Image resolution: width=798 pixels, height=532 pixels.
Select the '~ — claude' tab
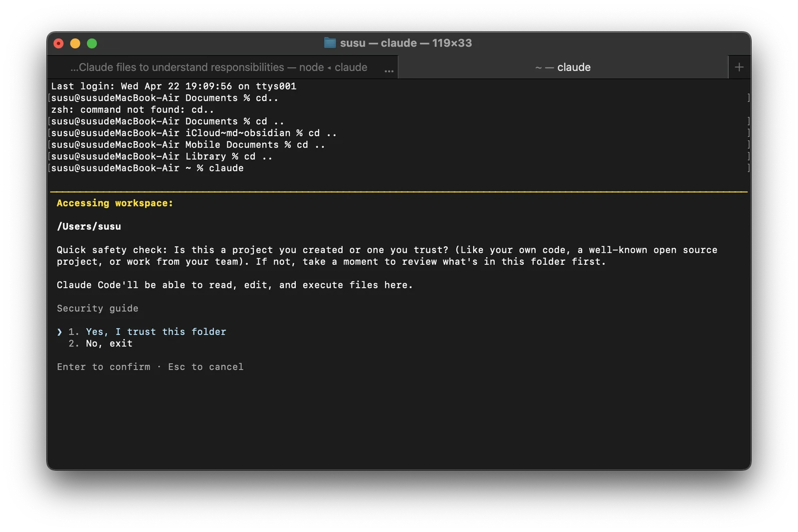point(563,67)
